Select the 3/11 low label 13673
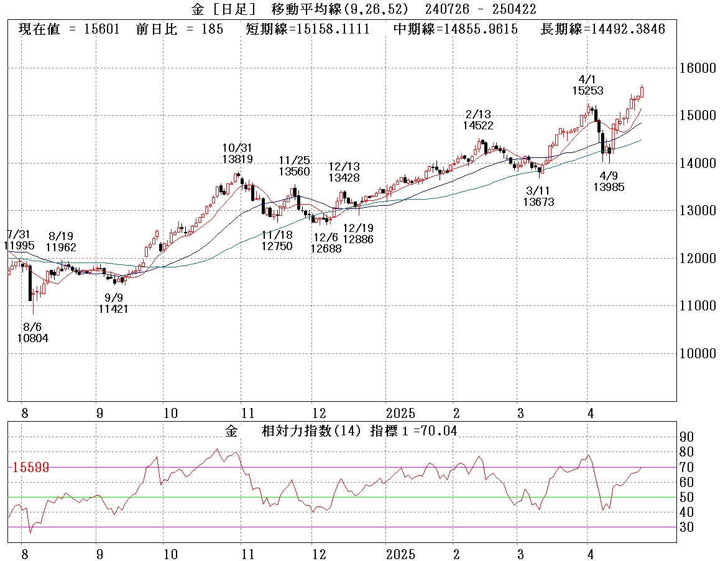 point(538,202)
